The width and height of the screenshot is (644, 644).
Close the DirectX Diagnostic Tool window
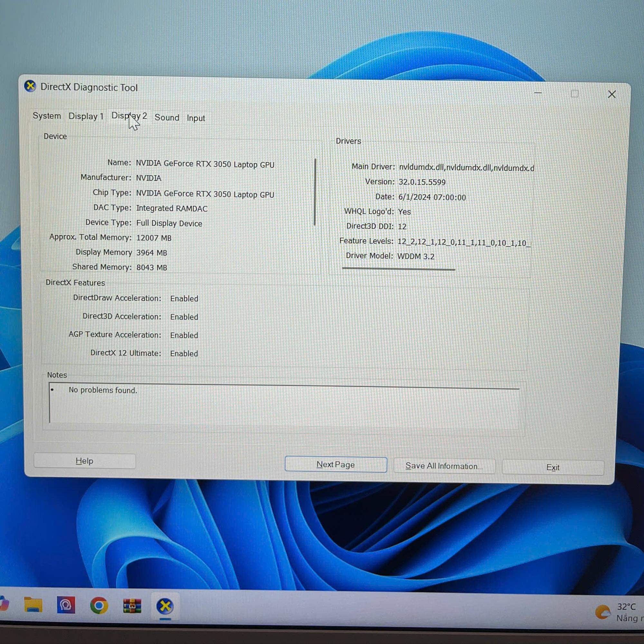click(x=612, y=94)
